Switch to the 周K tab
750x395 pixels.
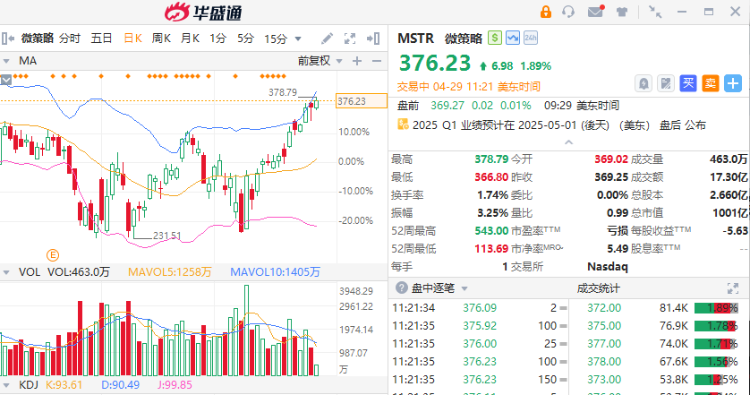pyautogui.click(x=161, y=38)
